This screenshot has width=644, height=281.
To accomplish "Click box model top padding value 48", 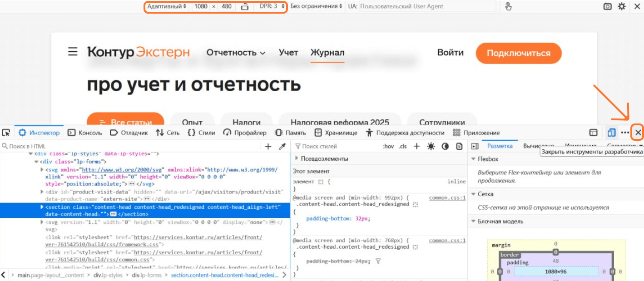I will pyautogui.click(x=555, y=261).
